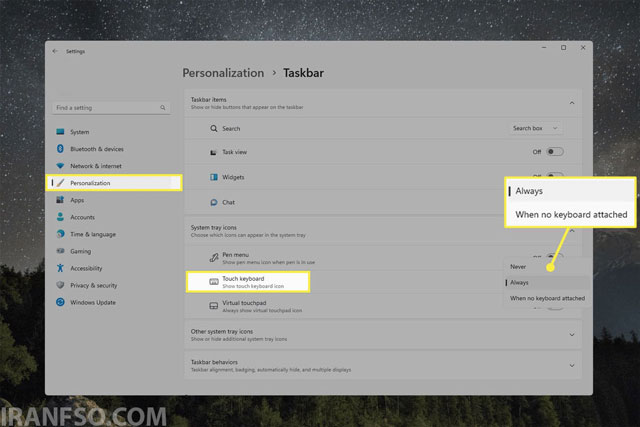640x427 pixels.
Task: Open the Search box dropdown
Action: (x=535, y=128)
